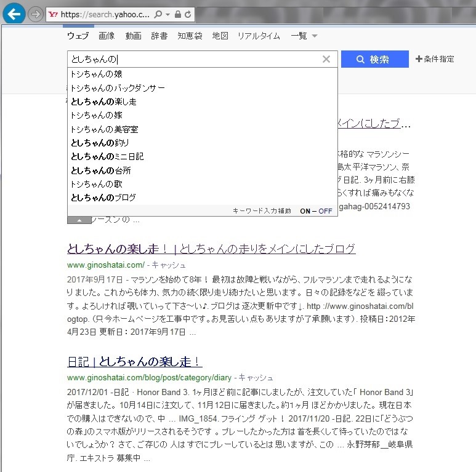Screen dimensions: 476x472
Task: Switch to the 画像 search tab
Action: tap(107, 36)
